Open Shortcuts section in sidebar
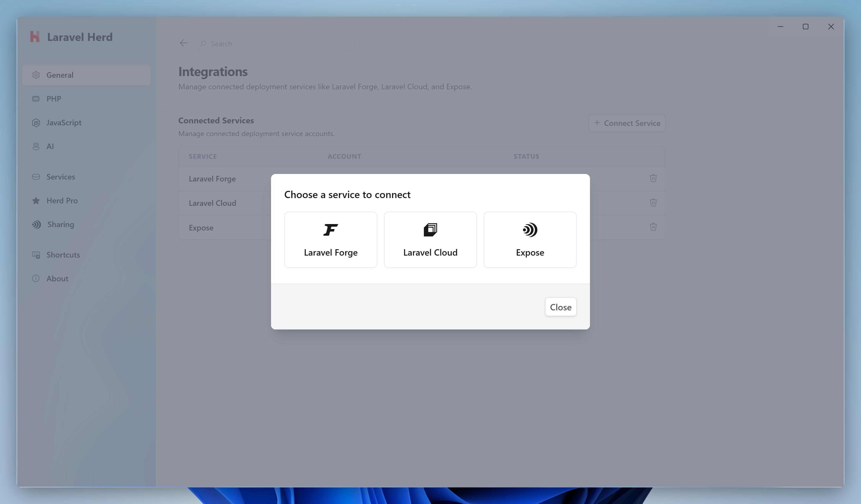Screen dimensions: 861x504 click(86, 255)
